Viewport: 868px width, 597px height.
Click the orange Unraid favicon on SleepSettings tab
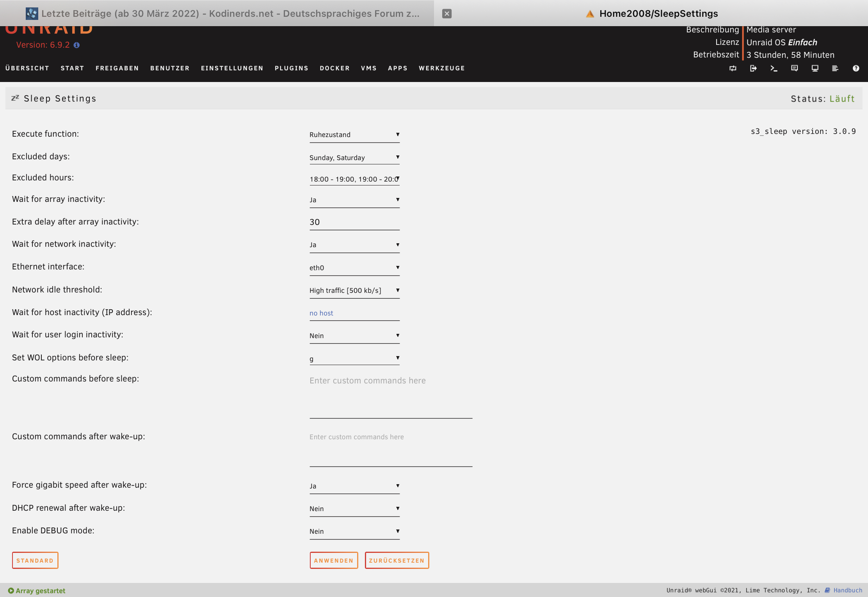(x=590, y=14)
